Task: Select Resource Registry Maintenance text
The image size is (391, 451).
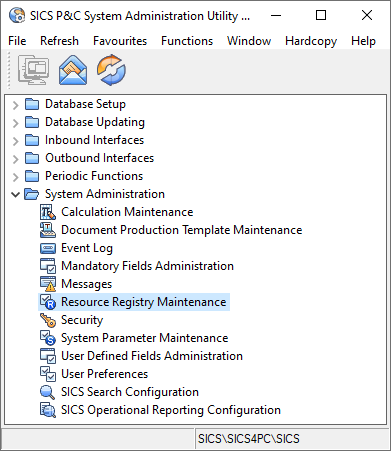Action: point(144,302)
